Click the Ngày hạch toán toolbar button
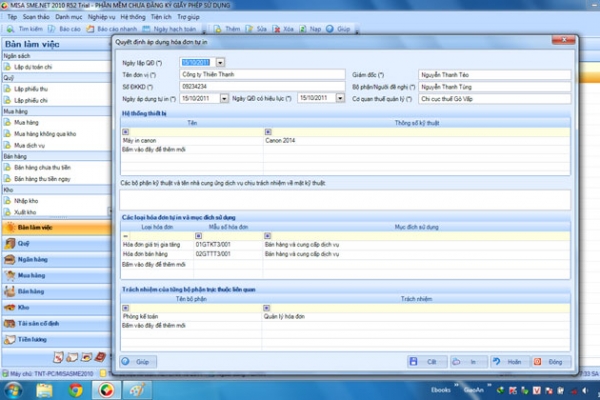600x400 pixels. (171, 31)
